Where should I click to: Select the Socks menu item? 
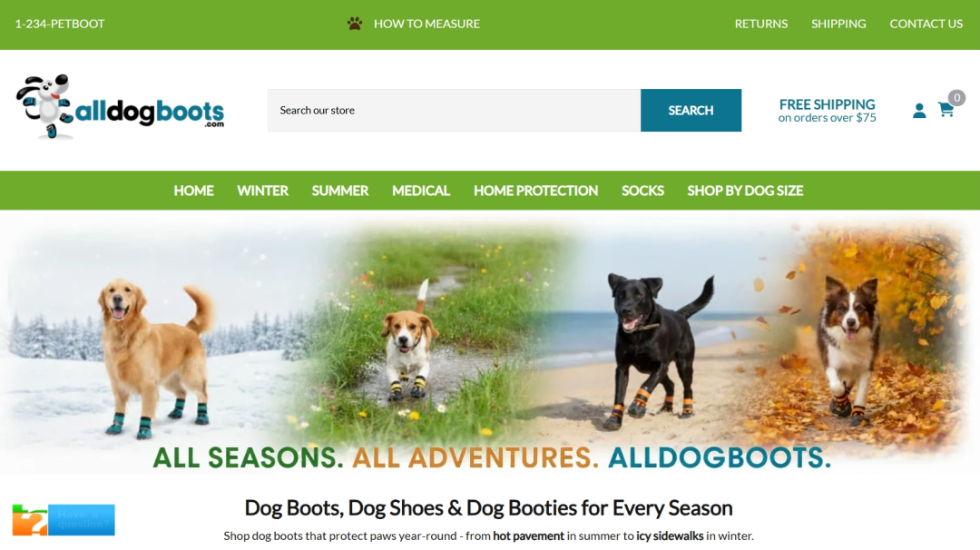pyautogui.click(x=642, y=191)
